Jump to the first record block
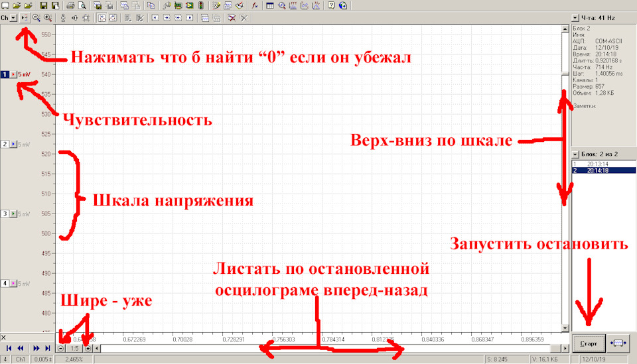The image size is (637, 364). pos(9,347)
